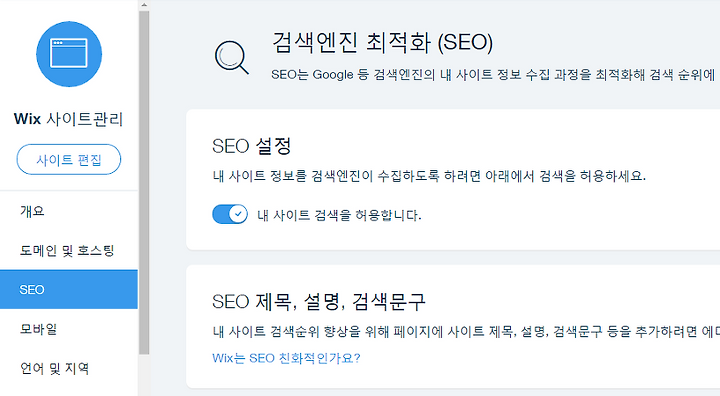720x396 pixels.
Task: Click the sidebar scrollbar up arrow
Action: pos(144,5)
